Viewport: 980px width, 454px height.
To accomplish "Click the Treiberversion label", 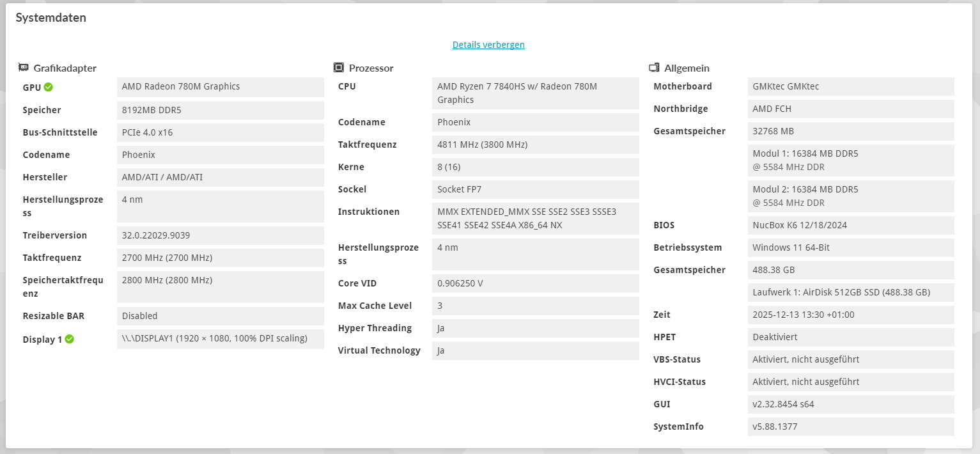I will 55,235.
